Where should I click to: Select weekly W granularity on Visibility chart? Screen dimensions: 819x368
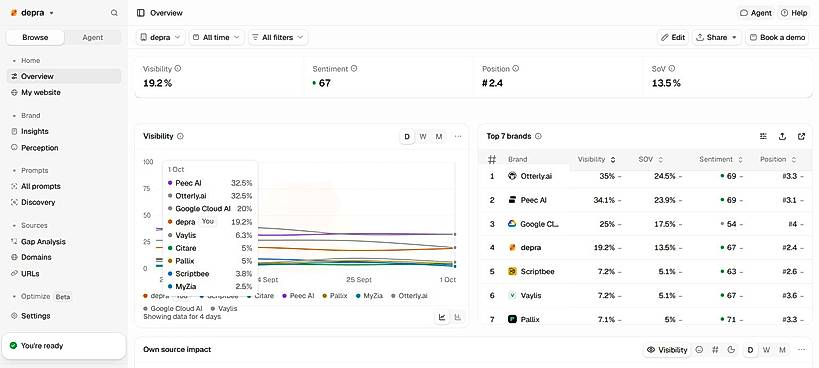coord(423,137)
